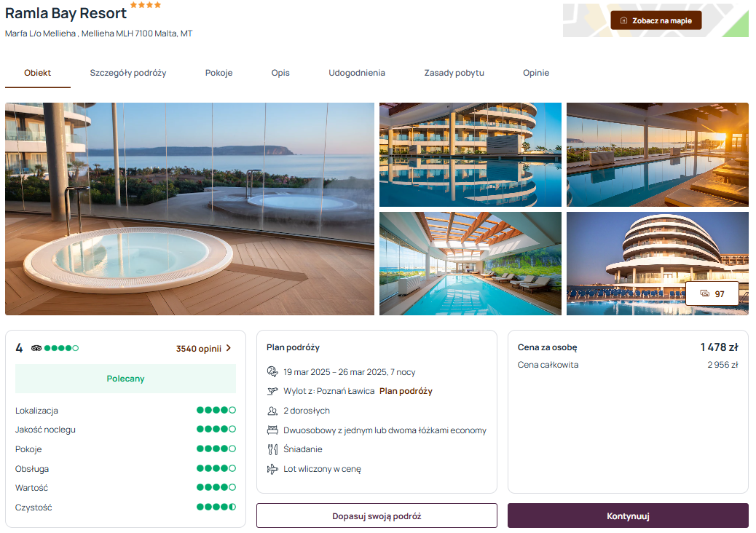Click the TripAdvisor owl logo icon
This screenshot has width=756, height=533.
pos(36,348)
